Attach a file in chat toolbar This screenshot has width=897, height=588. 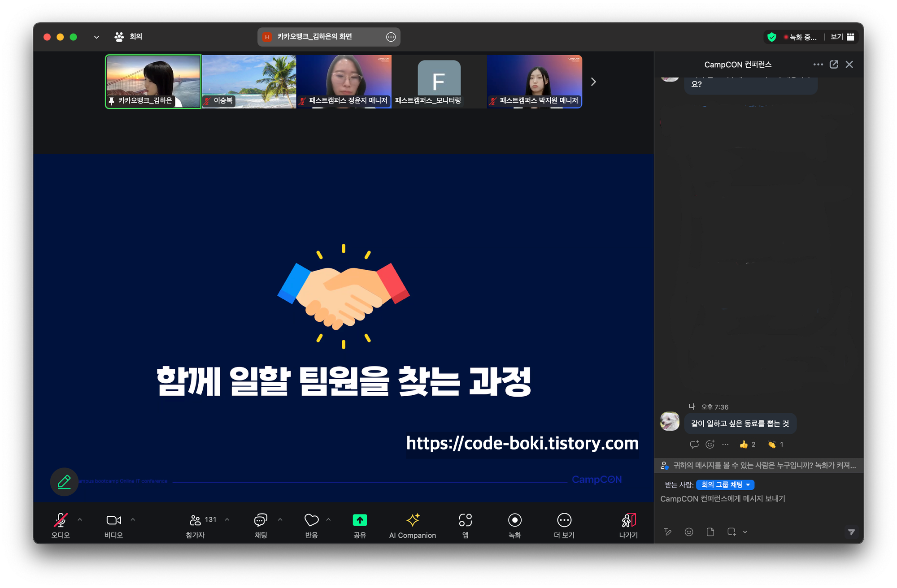click(710, 532)
